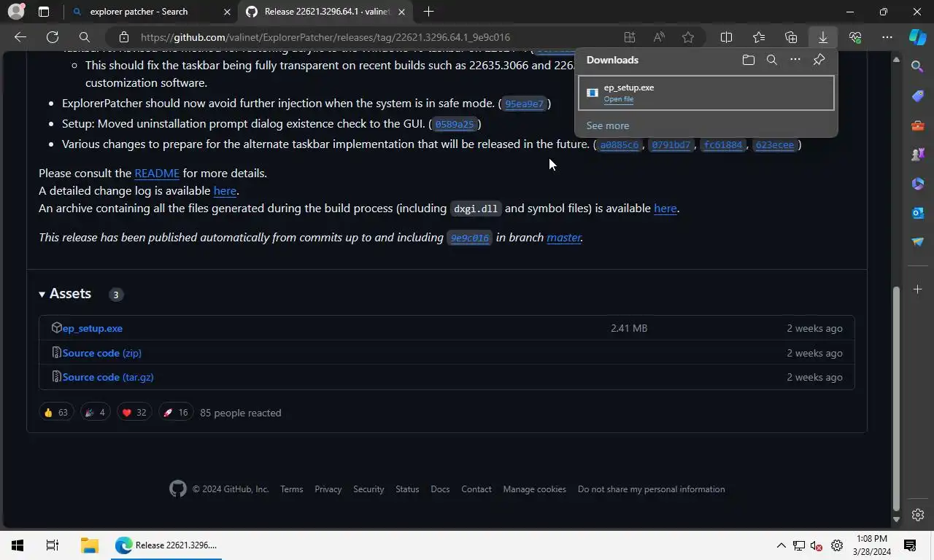This screenshot has width=934, height=560.
Task: Open the sidebar Shopping tag icon
Action: coord(918,96)
